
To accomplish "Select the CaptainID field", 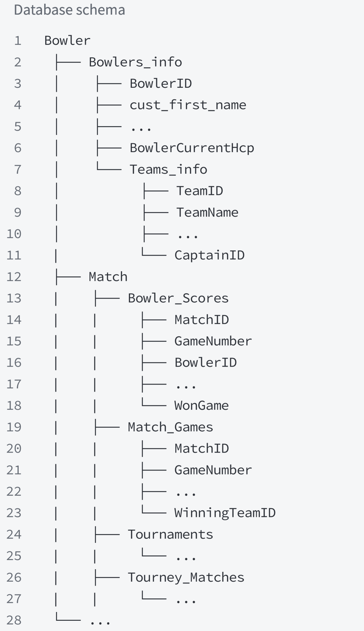I will [x=209, y=256].
